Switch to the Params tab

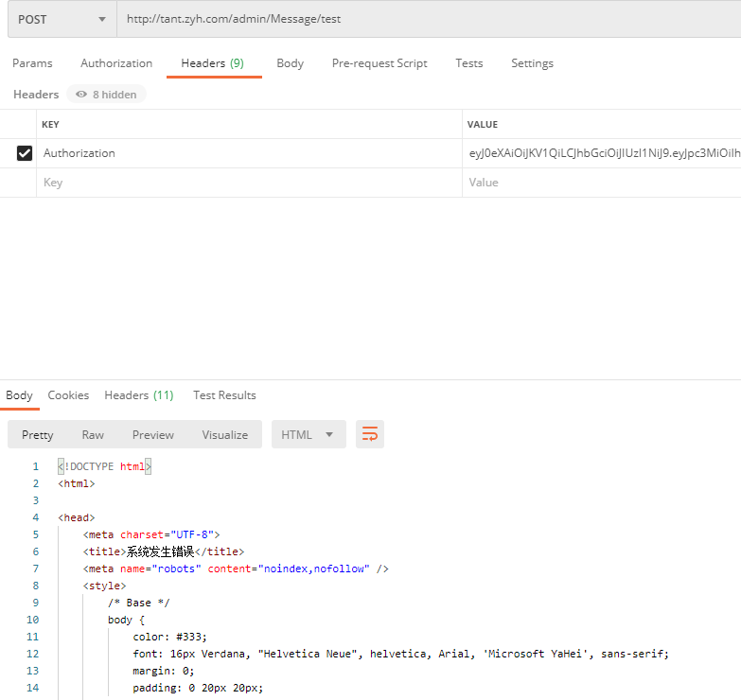point(32,63)
